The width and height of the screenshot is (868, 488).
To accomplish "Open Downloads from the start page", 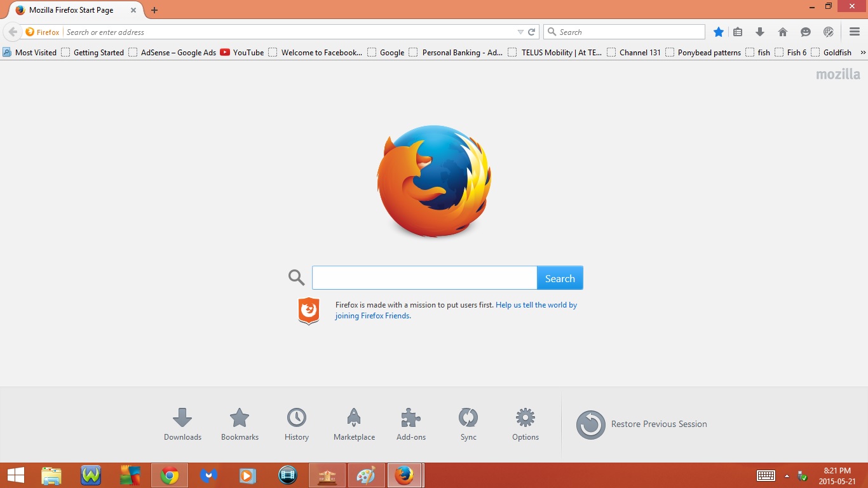I will click(x=182, y=424).
